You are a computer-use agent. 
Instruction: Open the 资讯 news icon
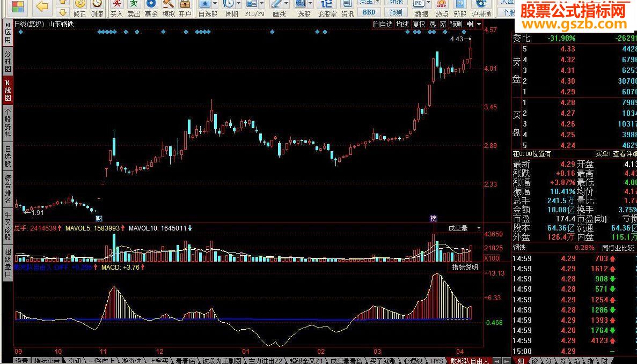coord(347,4)
